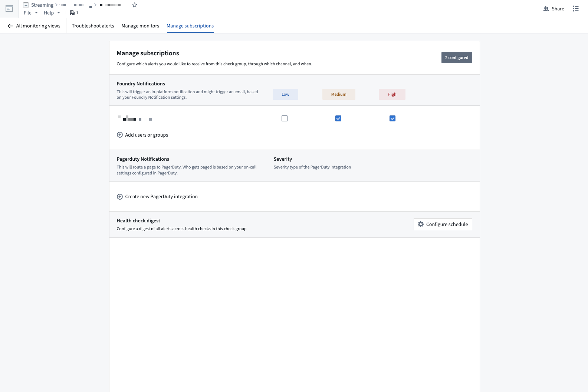Open the Help menu
The height and width of the screenshot is (392, 588).
click(52, 13)
